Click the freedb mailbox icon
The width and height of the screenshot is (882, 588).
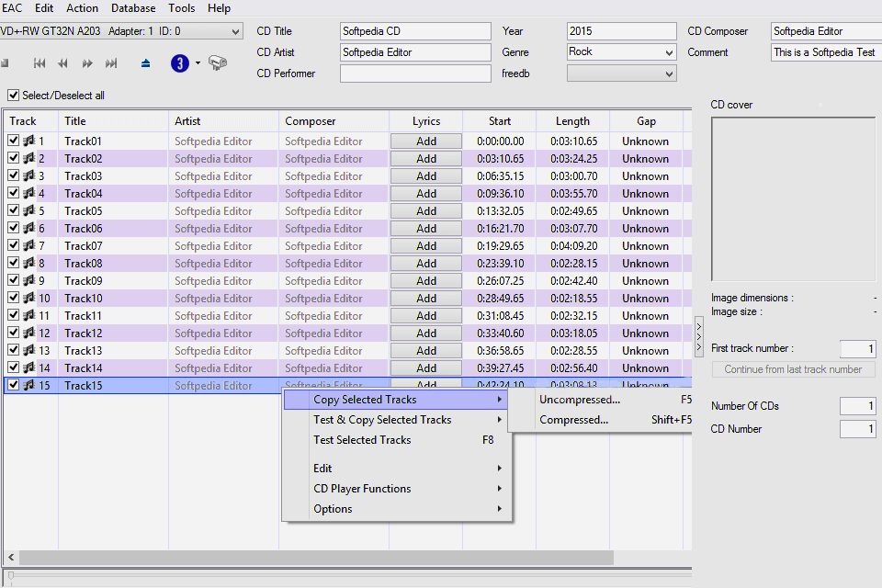[218, 63]
